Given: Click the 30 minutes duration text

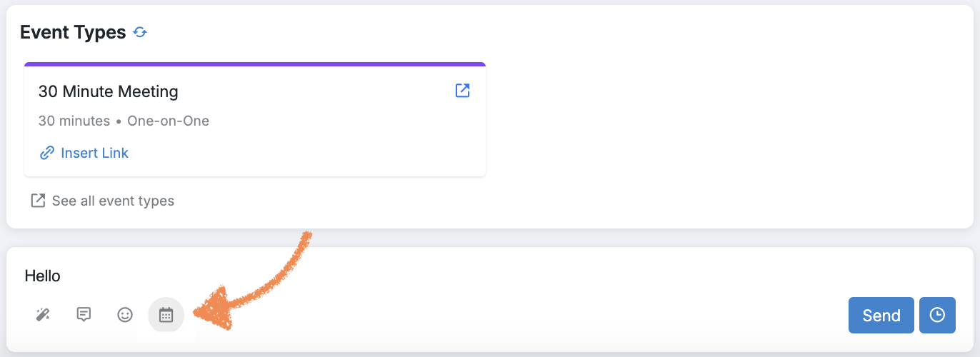Looking at the screenshot, I should (x=74, y=121).
